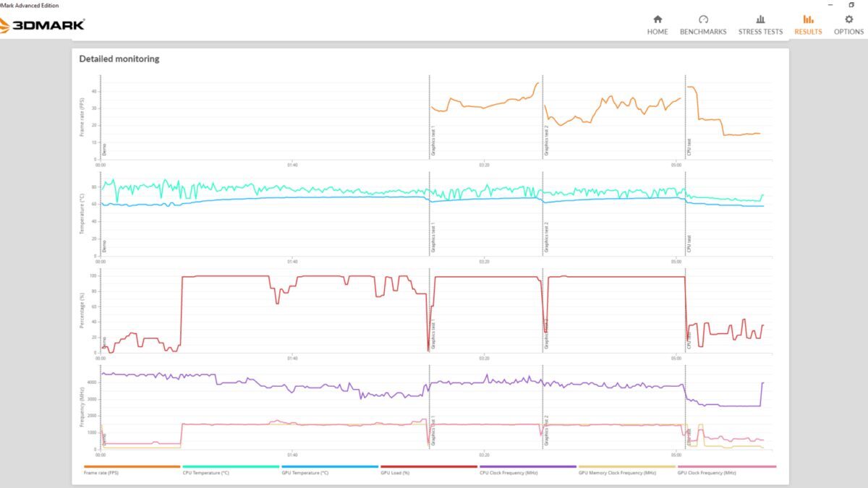The width and height of the screenshot is (868, 488).
Task: Toggle Frame rate (FPS) legend series
Action: pyautogui.click(x=101, y=472)
